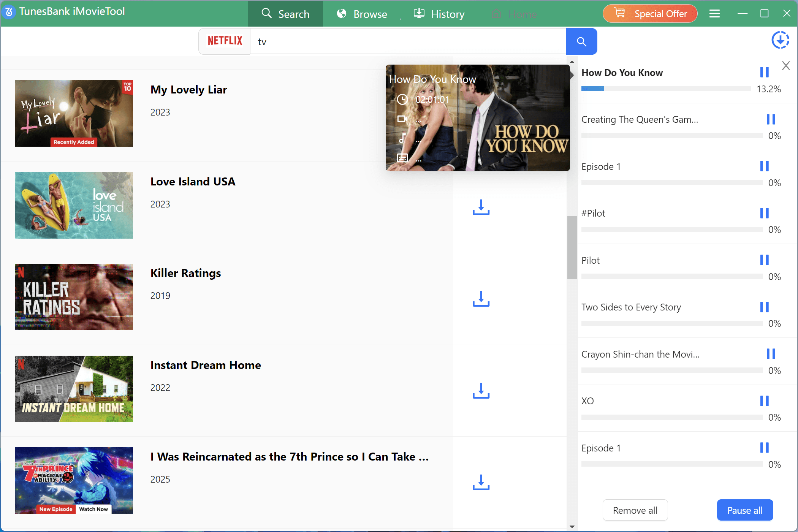This screenshot has height=532, width=798.
Task: Download Killer Ratings
Action: tap(481, 299)
